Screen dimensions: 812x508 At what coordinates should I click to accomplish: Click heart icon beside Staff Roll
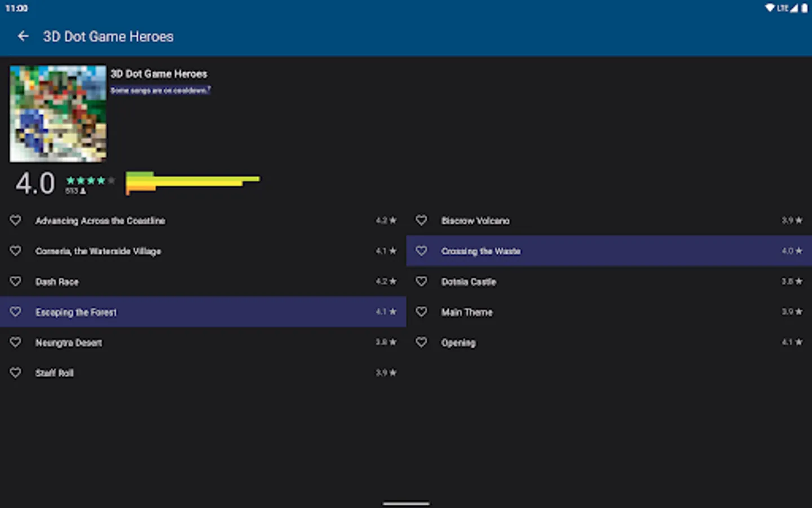click(x=16, y=373)
